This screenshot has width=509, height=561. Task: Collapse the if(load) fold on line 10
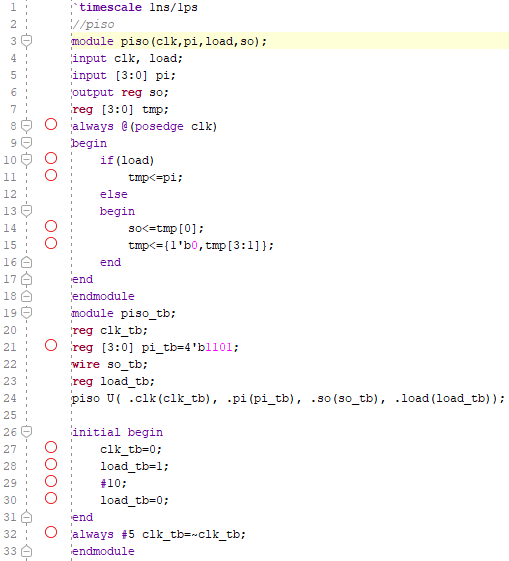click(26, 160)
